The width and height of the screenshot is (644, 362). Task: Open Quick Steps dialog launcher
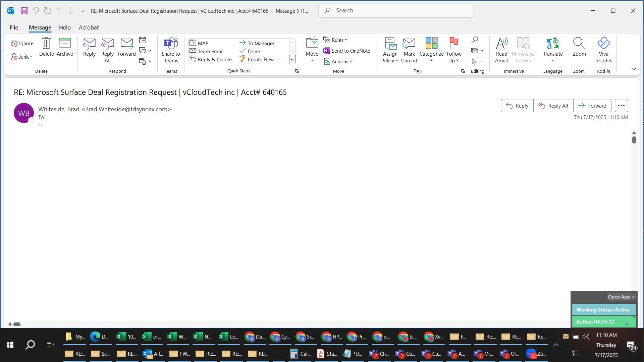[x=297, y=71]
